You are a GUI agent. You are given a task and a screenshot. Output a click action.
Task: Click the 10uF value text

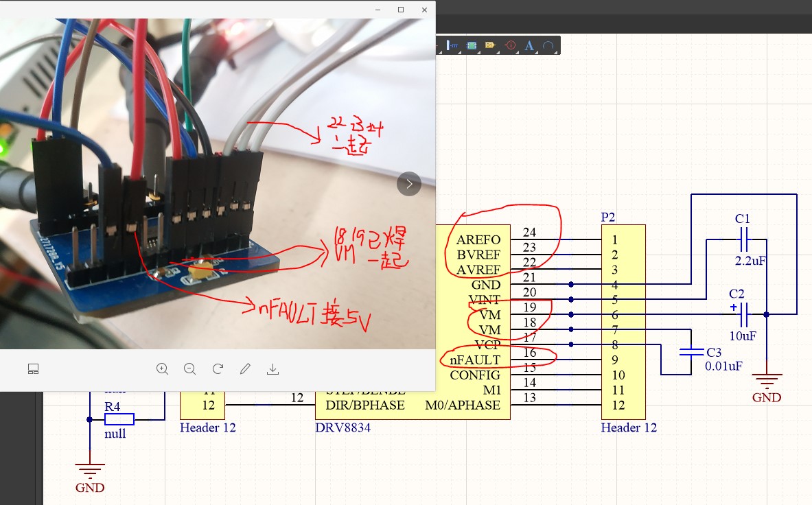(x=743, y=336)
